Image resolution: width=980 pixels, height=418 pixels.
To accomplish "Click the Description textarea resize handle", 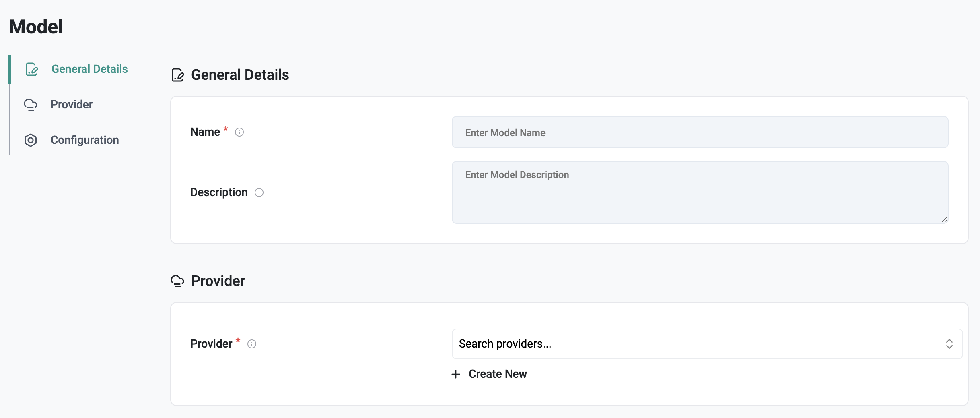I will 944,220.
